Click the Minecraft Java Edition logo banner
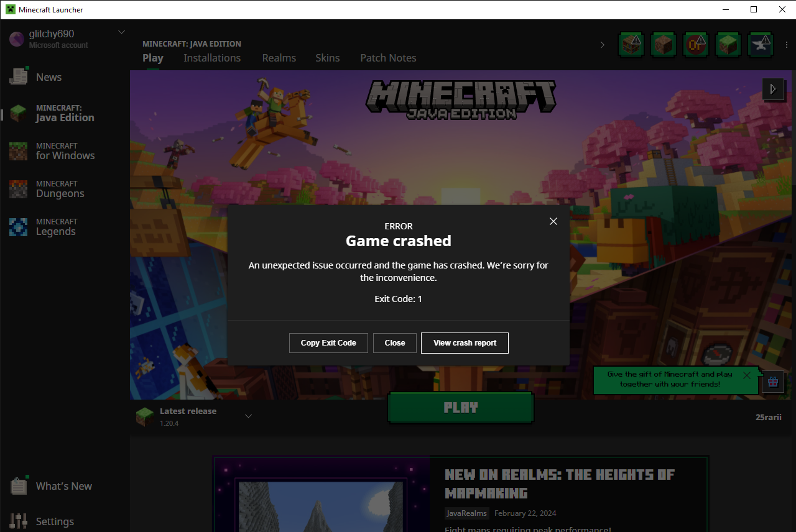 pos(461,99)
